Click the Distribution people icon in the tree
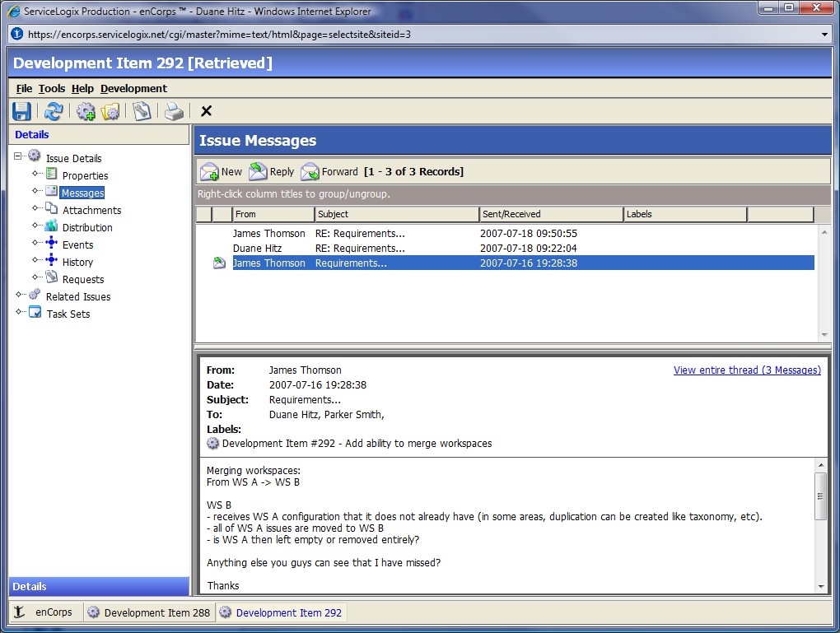The width and height of the screenshot is (840, 633). [x=51, y=226]
